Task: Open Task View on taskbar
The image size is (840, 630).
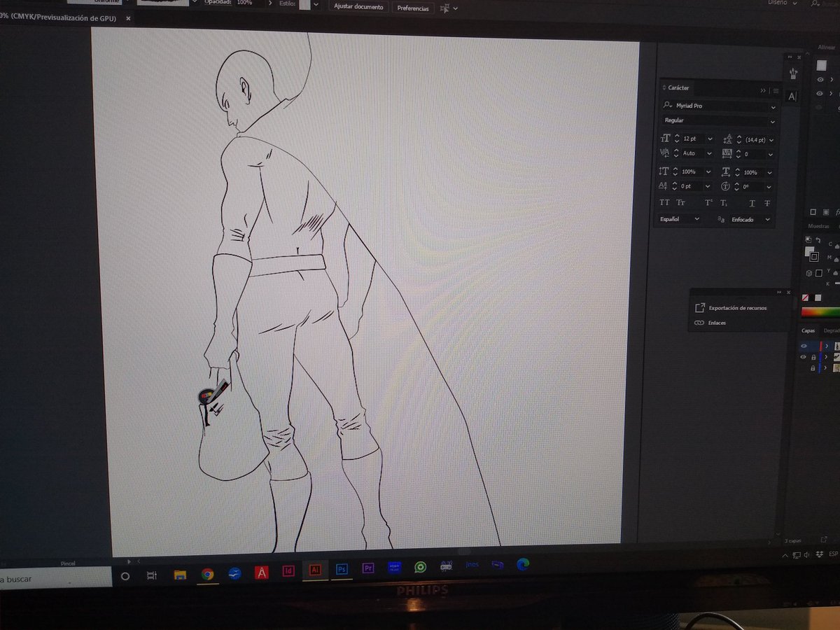Action: [151, 575]
